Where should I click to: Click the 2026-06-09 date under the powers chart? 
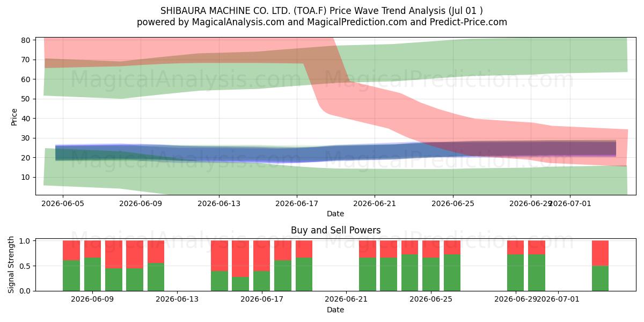pyautogui.click(x=93, y=299)
